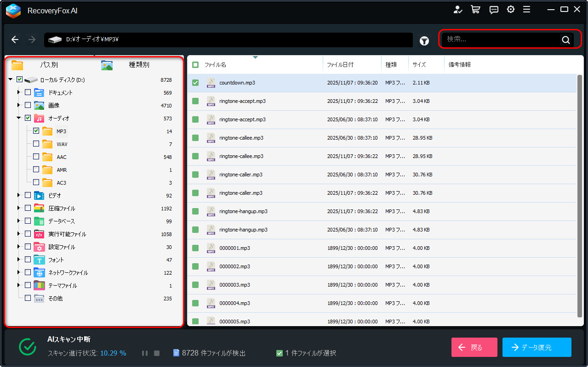This screenshot has width=588, height=367.
Task: Open settings gear icon in title bar
Action: (x=510, y=10)
